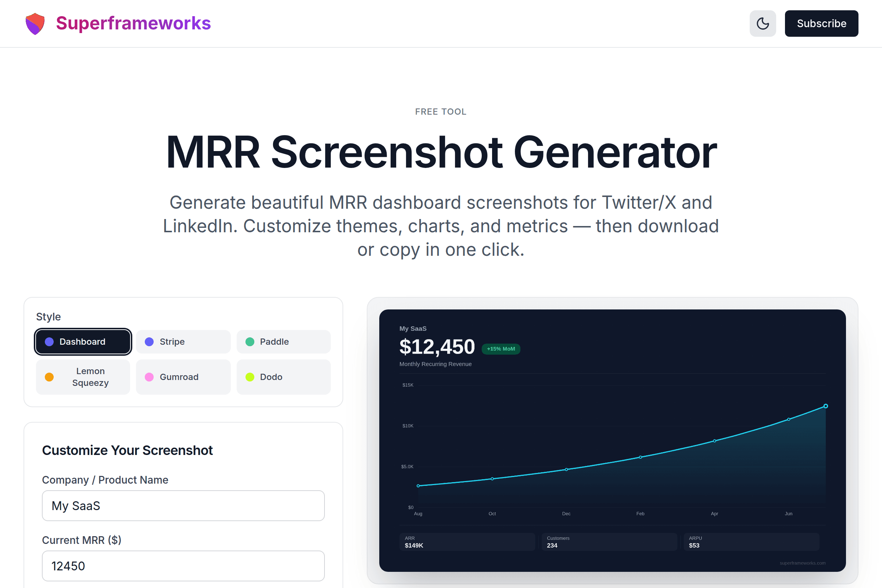Click the Superframeworks shield logo icon
882x588 pixels.
[35, 24]
